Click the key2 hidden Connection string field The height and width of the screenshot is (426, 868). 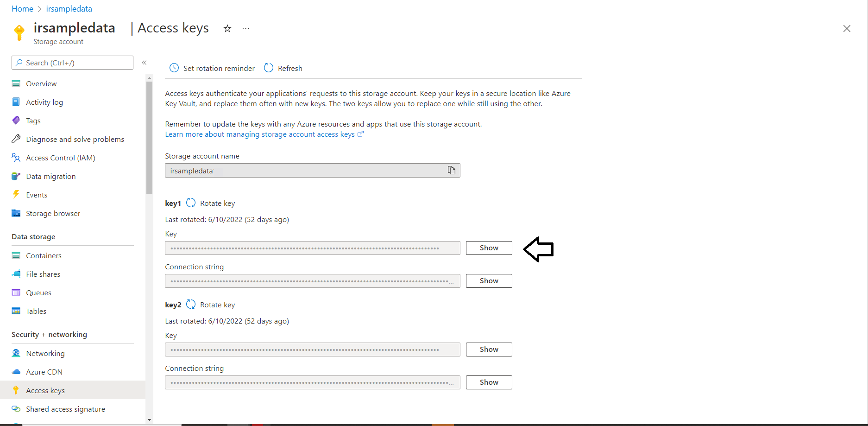[313, 382]
